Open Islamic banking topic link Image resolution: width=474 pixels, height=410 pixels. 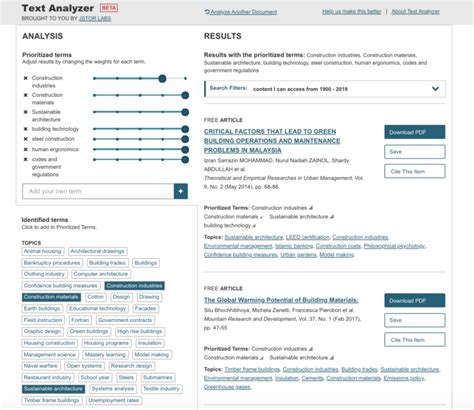coord(294,246)
